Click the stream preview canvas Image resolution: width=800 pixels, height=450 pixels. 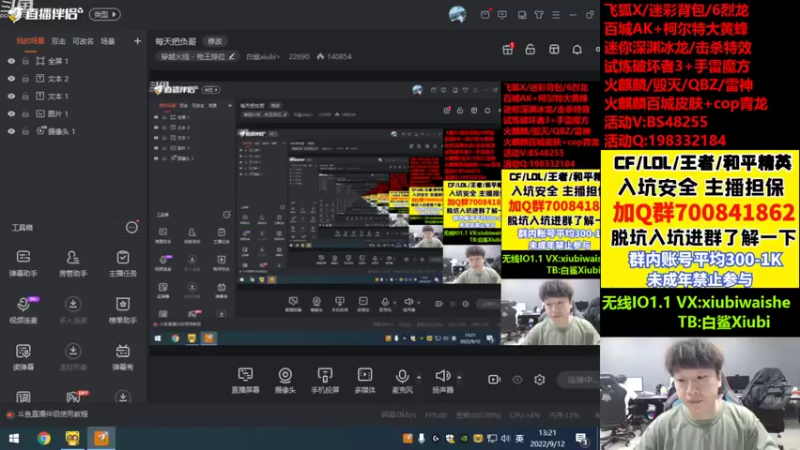click(x=374, y=213)
